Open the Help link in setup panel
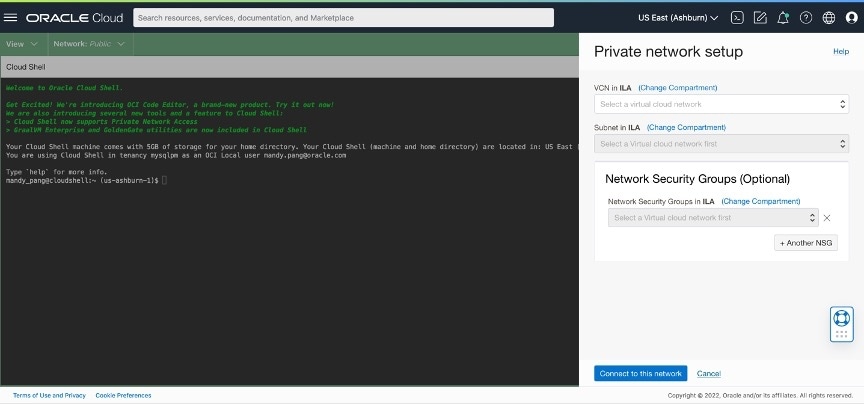This screenshot has width=864, height=404. (841, 51)
